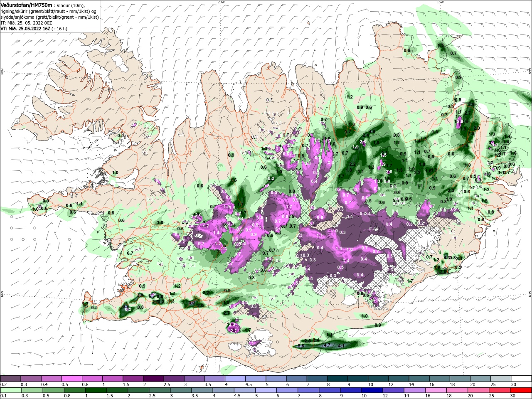
Task: Click the dark teal snow swatch labelled 9
Action: [358, 379]
